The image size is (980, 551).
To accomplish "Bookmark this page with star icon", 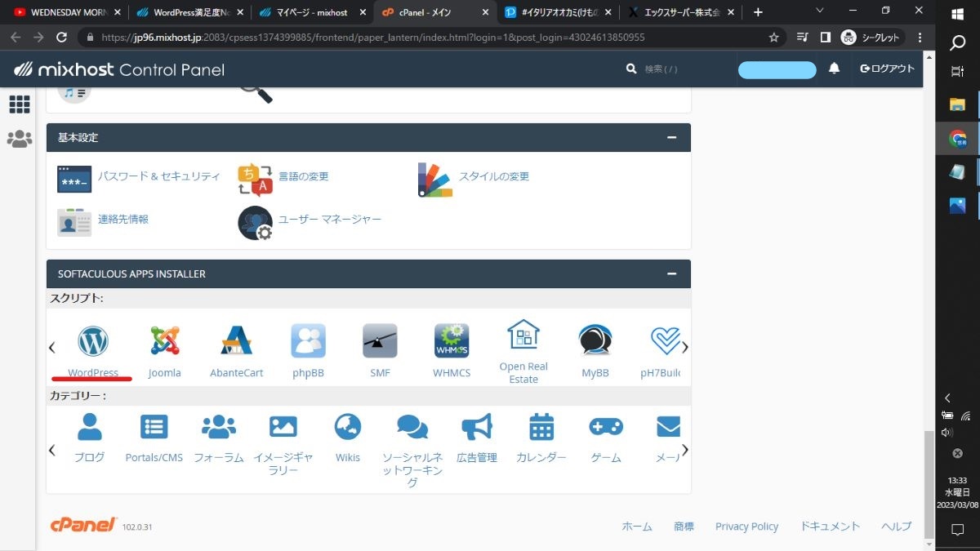I will [x=773, y=38].
